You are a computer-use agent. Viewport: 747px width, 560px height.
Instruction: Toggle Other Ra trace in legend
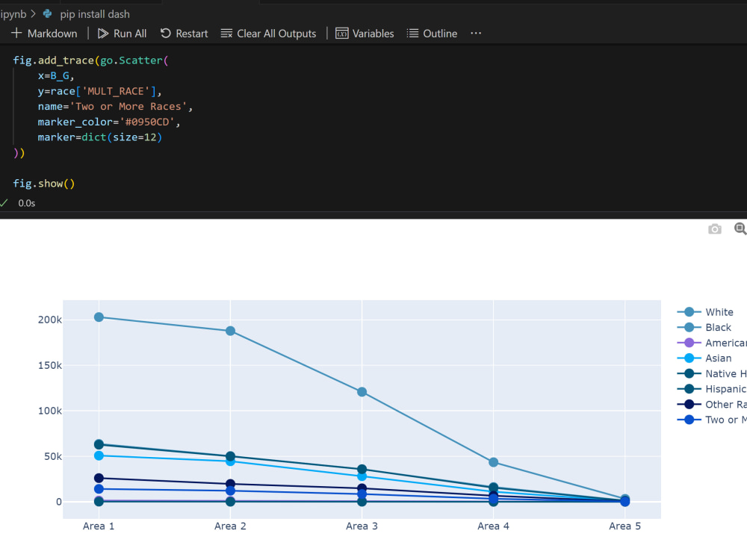[x=712, y=404]
